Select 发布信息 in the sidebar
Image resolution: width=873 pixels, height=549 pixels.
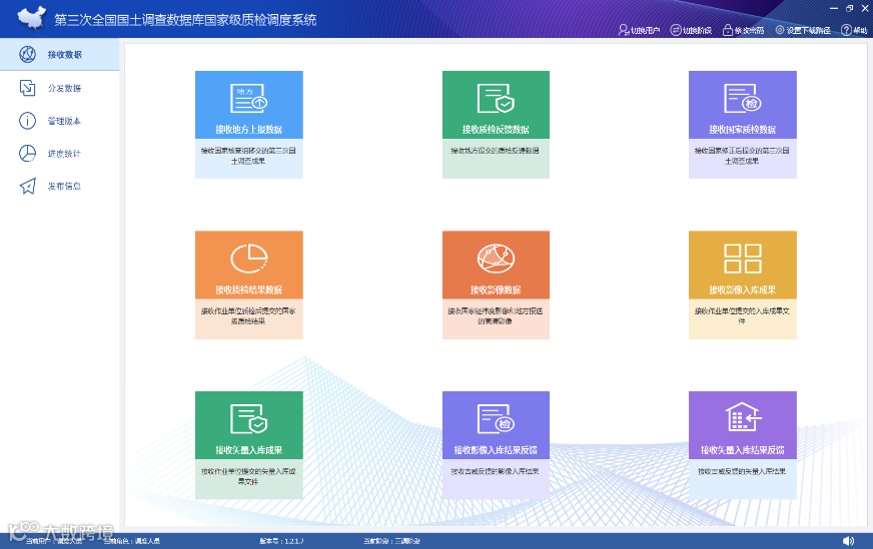pyautogui.click(x=60, y=186)
